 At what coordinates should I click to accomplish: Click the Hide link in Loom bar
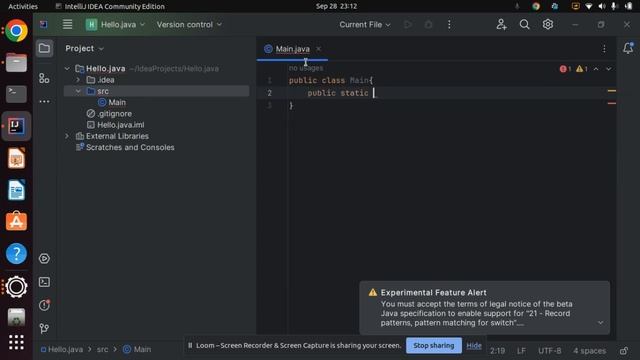click(x=474, y=345)
